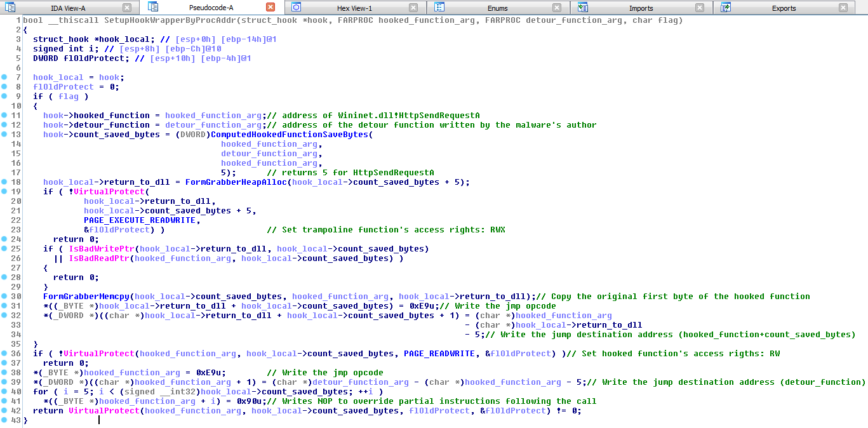Viewport: 868px width, 428px height.
Task: Close the Enums tab
Action: [x=558, y=8]
